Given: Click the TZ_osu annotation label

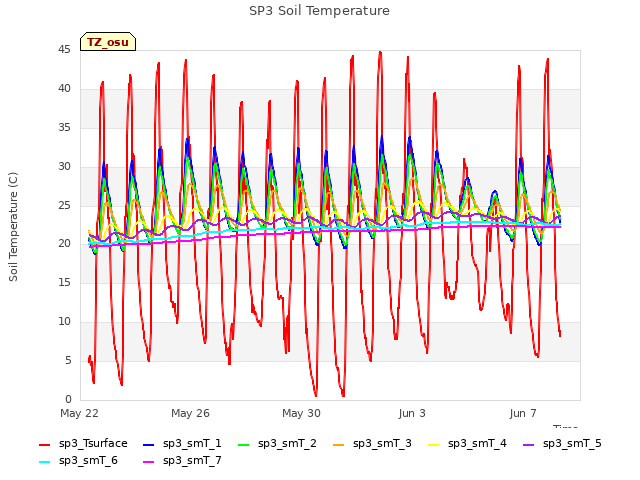Looking at the screenshot, I should [108, 42].
